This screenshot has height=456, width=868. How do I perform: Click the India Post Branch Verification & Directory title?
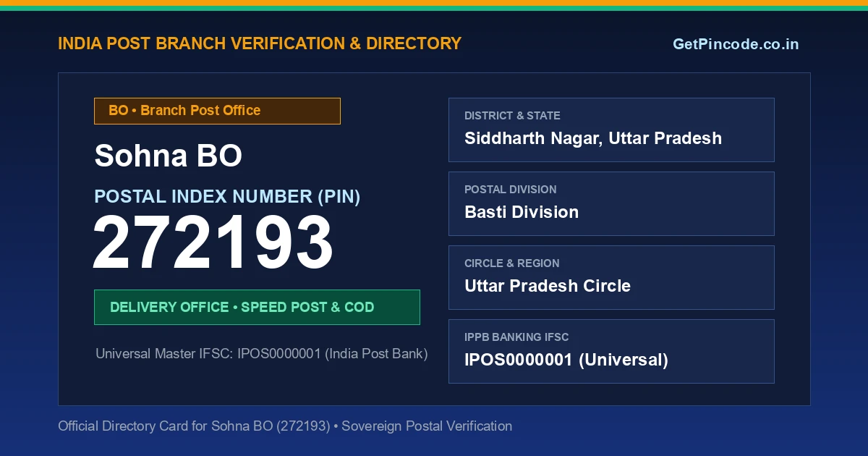click(260, 43)
